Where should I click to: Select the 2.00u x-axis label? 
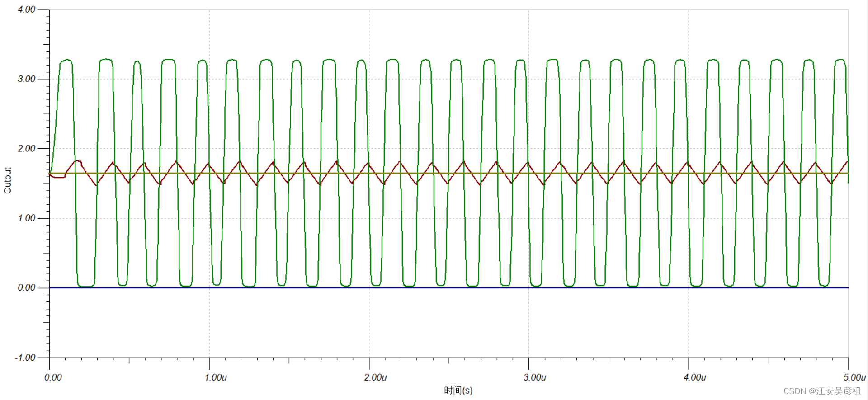click(x=376, y=377)
